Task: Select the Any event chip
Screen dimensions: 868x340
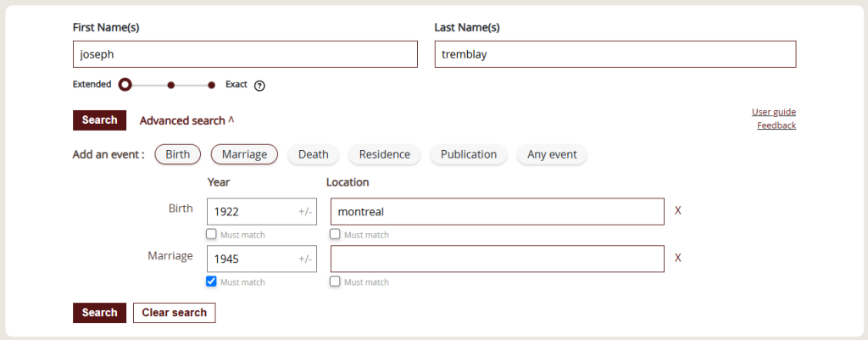Action: tap(552, 154)
